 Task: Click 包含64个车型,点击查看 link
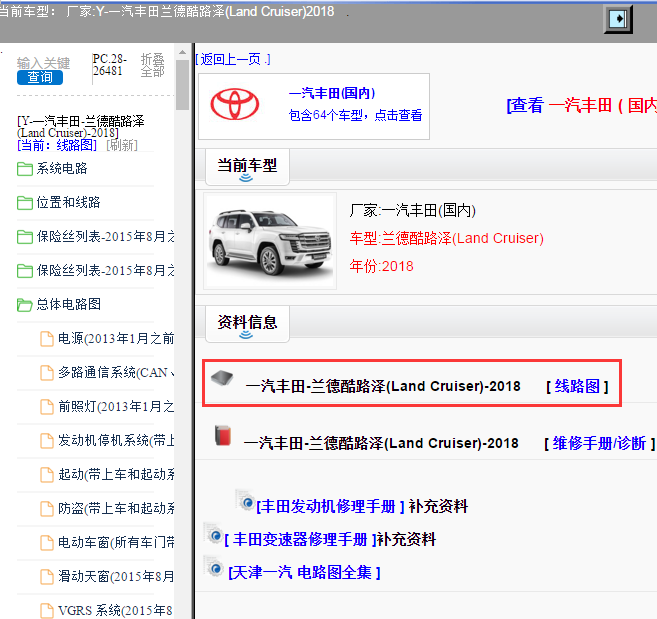pyautogui.click(x=355, y=115)
